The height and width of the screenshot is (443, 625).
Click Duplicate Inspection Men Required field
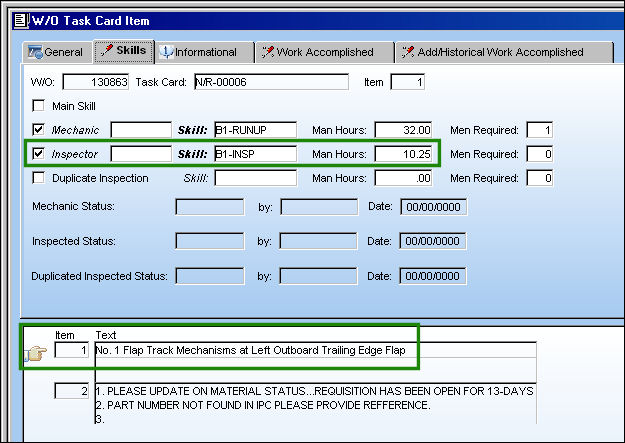click(540, 178)
